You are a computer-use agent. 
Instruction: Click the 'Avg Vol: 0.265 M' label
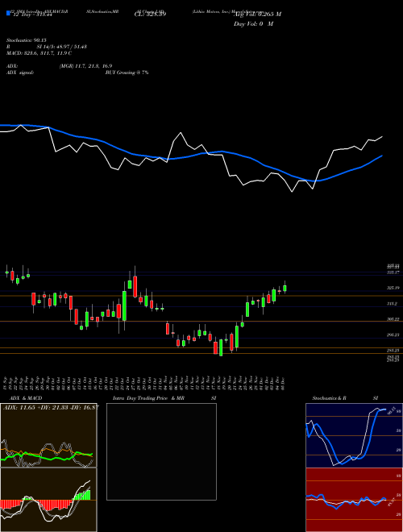258,15
